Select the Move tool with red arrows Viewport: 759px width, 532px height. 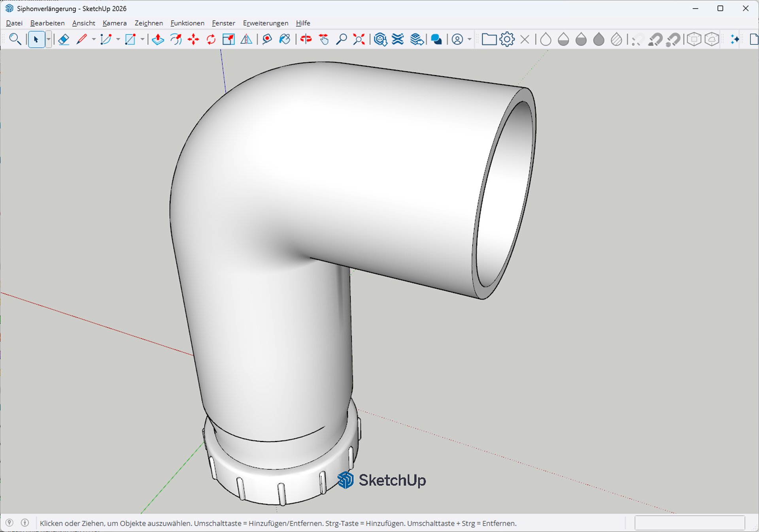click(193, 39)
